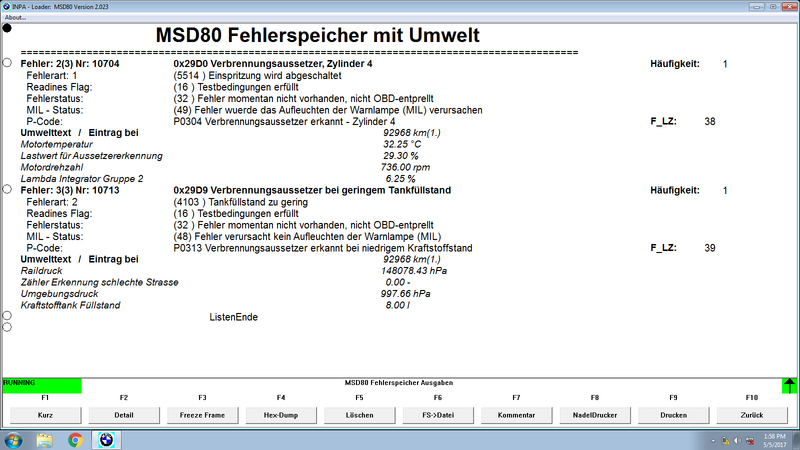Click the Windows Start button
Screen dimensions: 800x450
(x=14, y=439)
